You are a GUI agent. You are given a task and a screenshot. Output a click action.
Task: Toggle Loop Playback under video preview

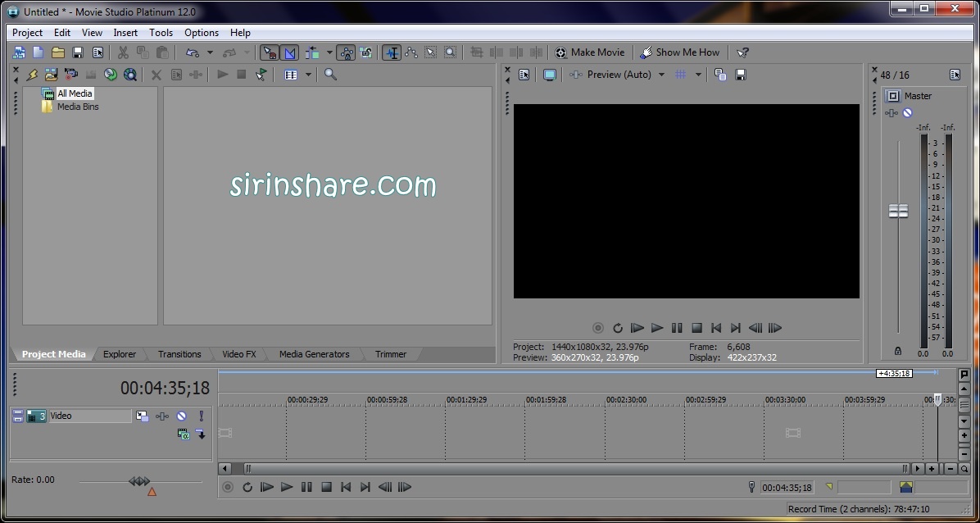pos(618,328)
